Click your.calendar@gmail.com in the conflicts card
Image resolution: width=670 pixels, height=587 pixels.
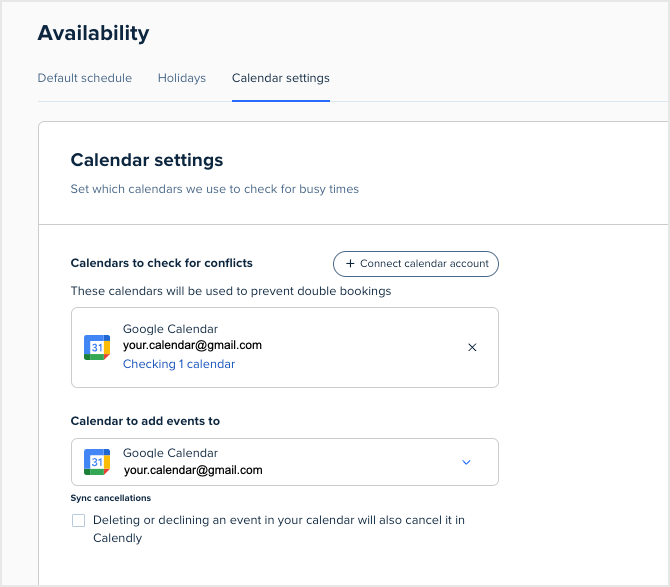[192, 346]
